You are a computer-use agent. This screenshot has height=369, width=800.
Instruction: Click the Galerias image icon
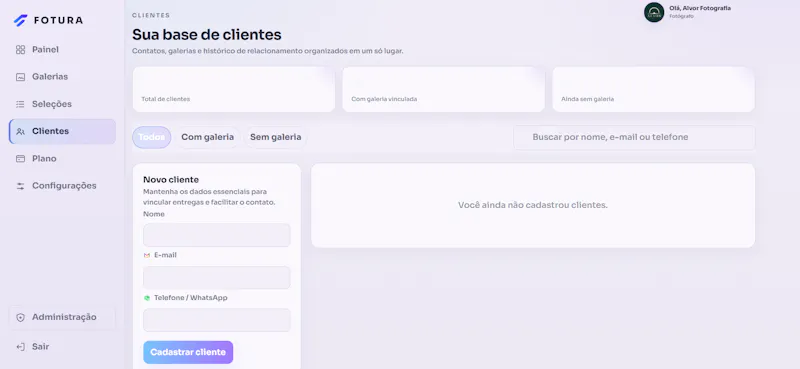click(x=20, y=77)
